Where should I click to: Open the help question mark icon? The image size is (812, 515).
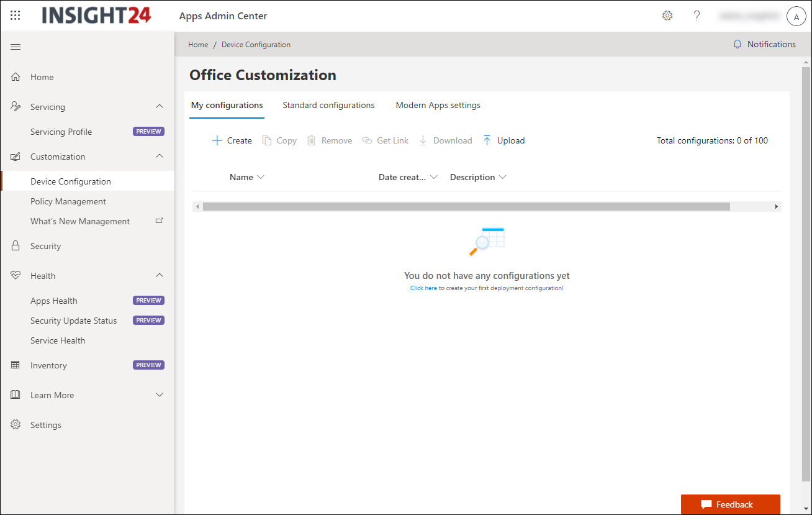697,16
